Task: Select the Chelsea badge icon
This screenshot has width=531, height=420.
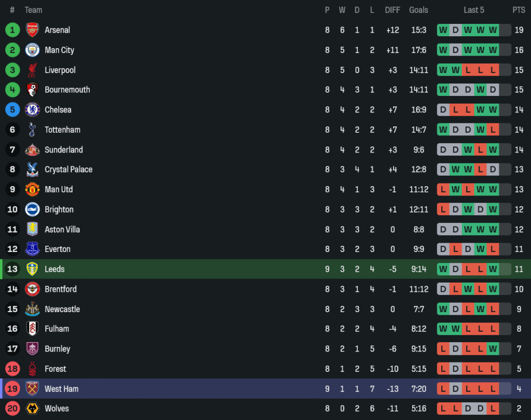Action: tap(32, 110)
